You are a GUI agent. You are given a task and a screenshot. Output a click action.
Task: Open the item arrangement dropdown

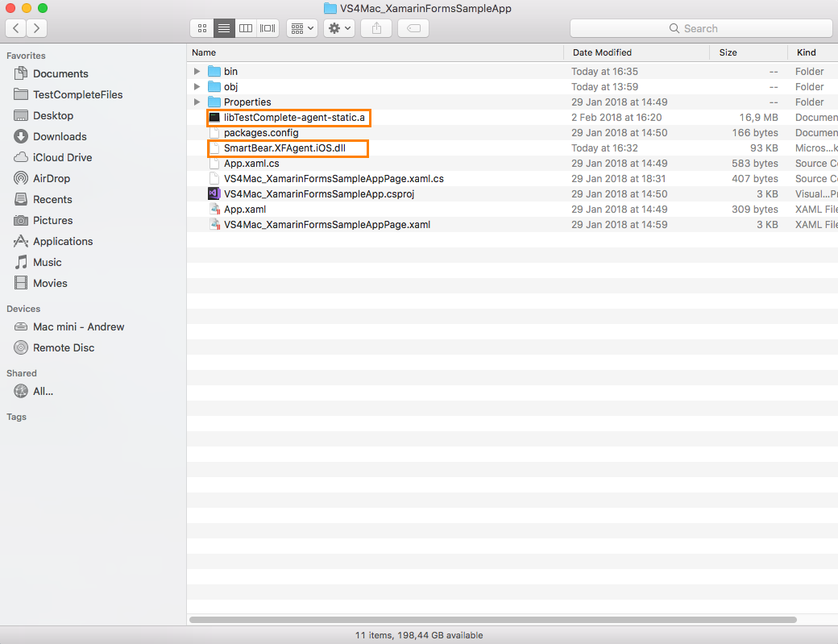tap(301, 27)
